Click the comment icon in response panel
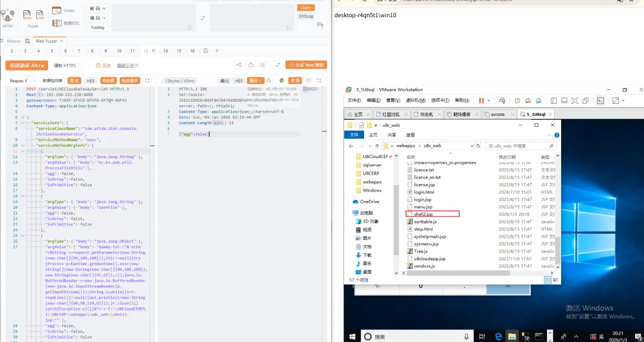Screen dimensions: 644x342 pos(308,81)
